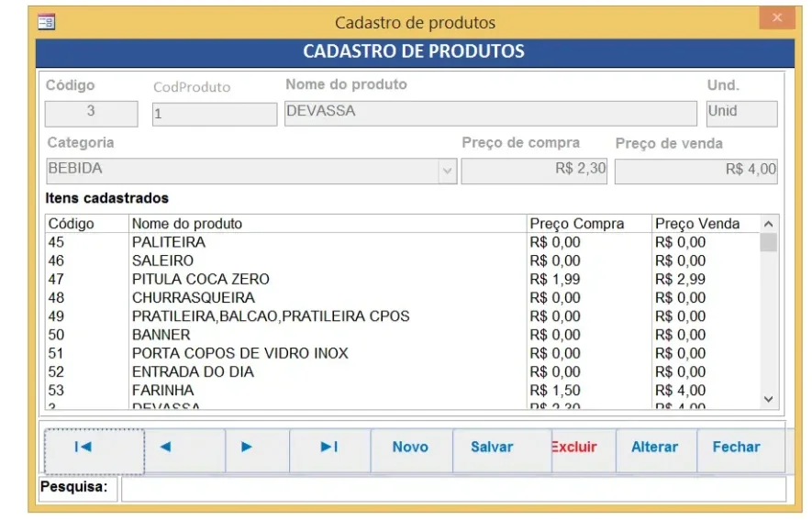
Task: Go to the first record button
Action: (x=95, y=451)
